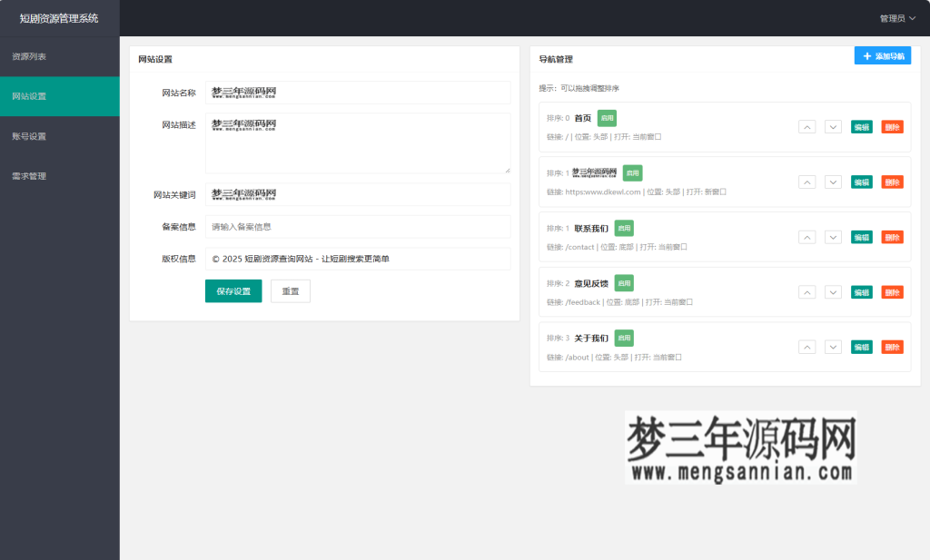Save settings with 保存设置 button

pos(233,291)
